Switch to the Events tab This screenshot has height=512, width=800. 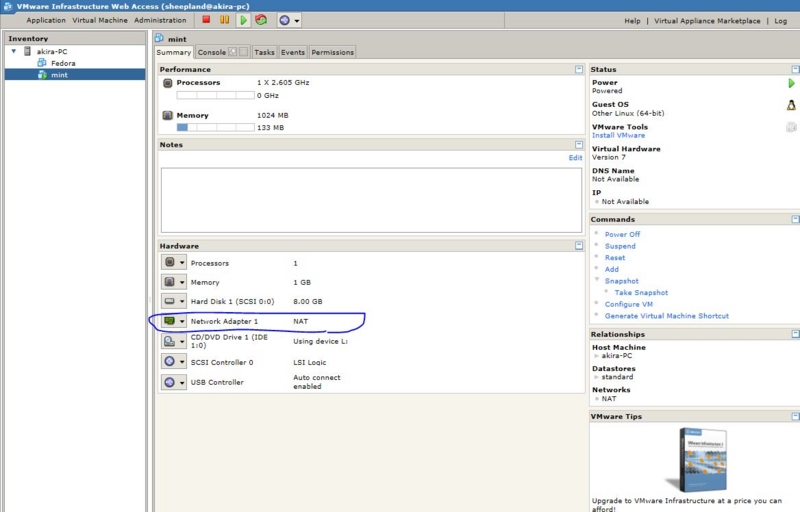293,52
